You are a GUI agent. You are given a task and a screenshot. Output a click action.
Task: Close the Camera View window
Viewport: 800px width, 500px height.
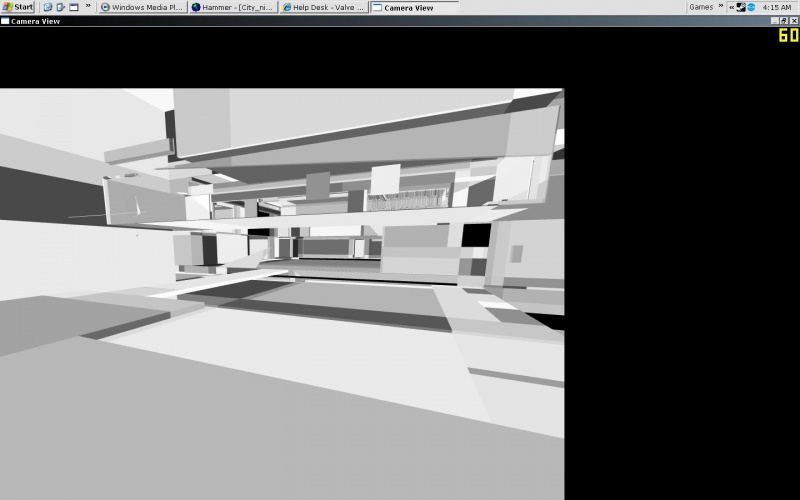[x=794, y=21]
